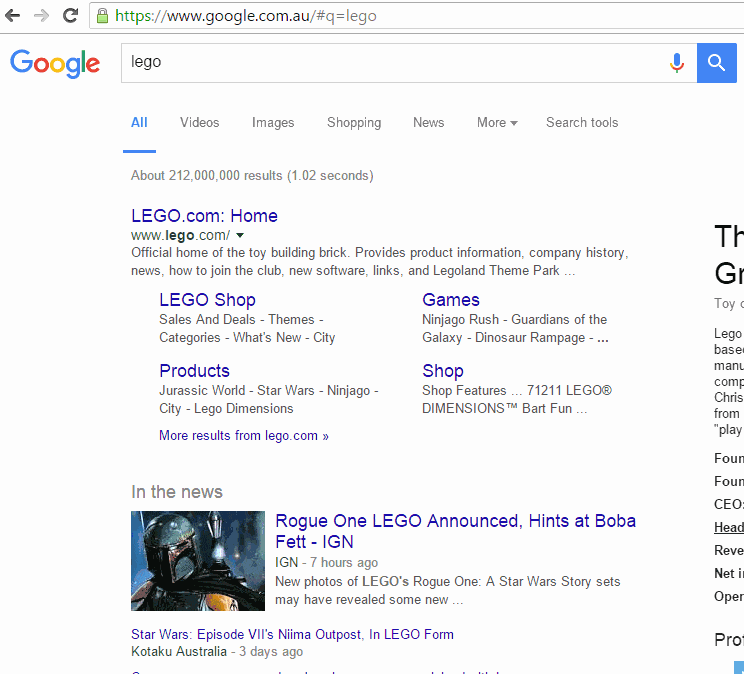
Task: Click the blue magnifier search button
Action: point(716,63)
